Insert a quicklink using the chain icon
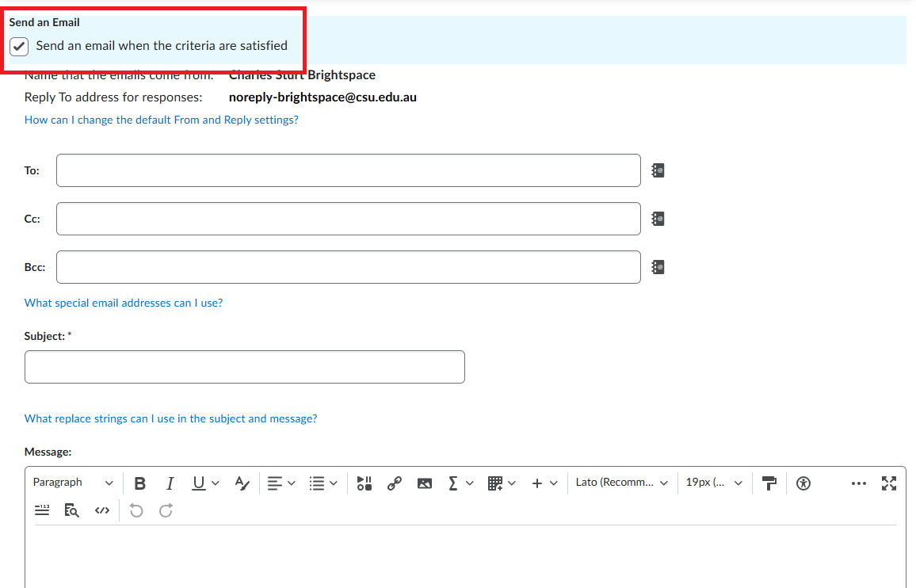 point(395,483)
